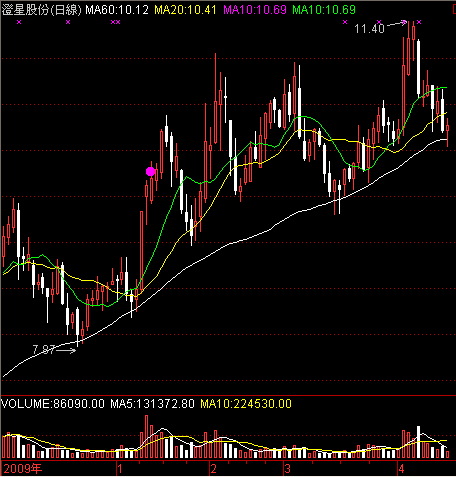Click the x marker at the 11.40 arrow tip
This screenshot has width=456, height=477.
404,22
